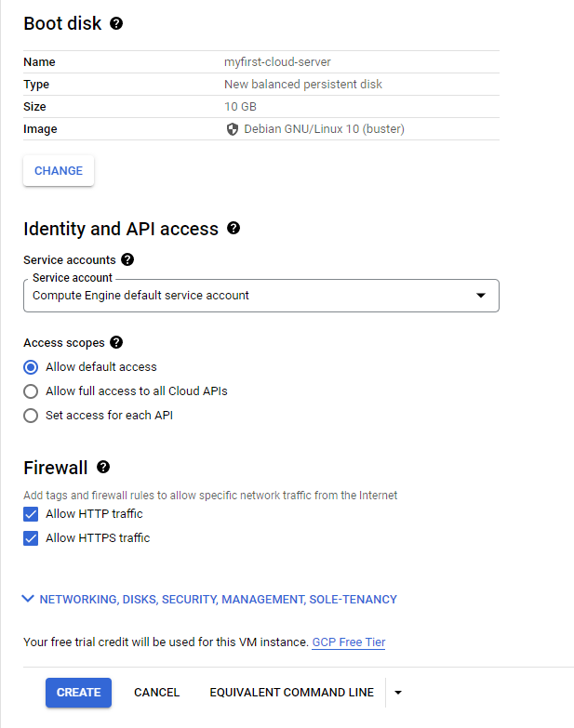Viewport: 574px width, 728px height.
Task: Click the shield icon beside Debian image
Action: click(233, 129)
